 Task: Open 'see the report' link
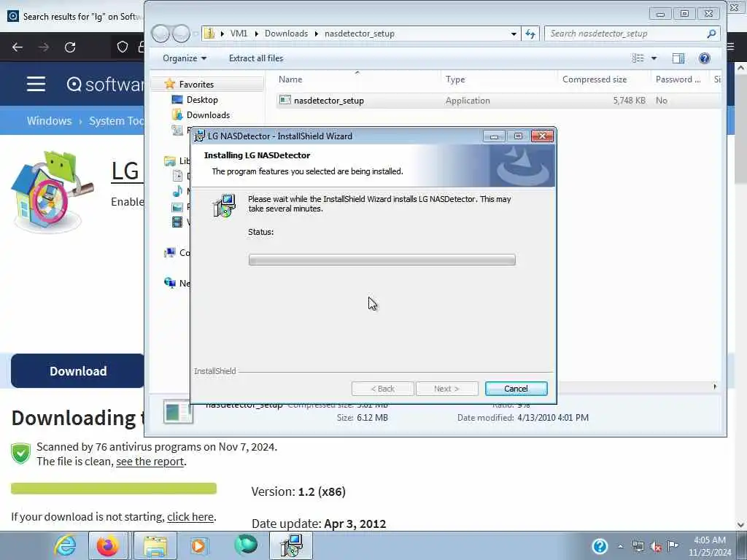coord(150,462)
